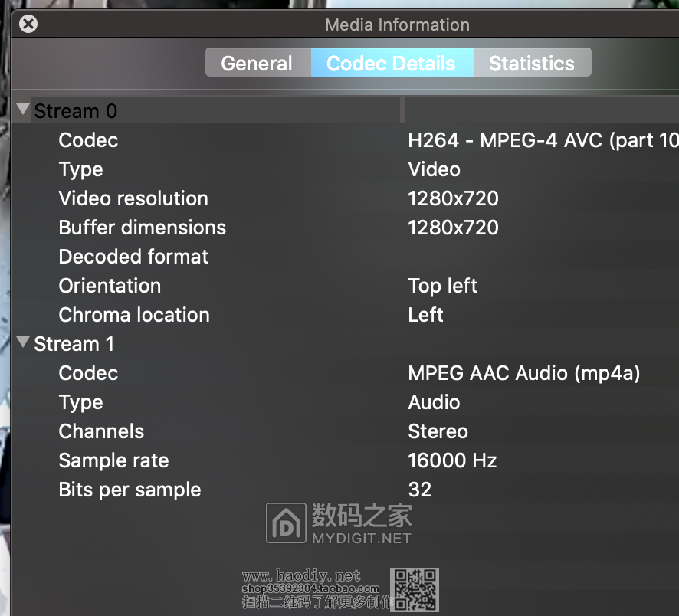Collapse the Stream 0 disclosure triangle
Screen dimensions: 679x616
(22, 110)
